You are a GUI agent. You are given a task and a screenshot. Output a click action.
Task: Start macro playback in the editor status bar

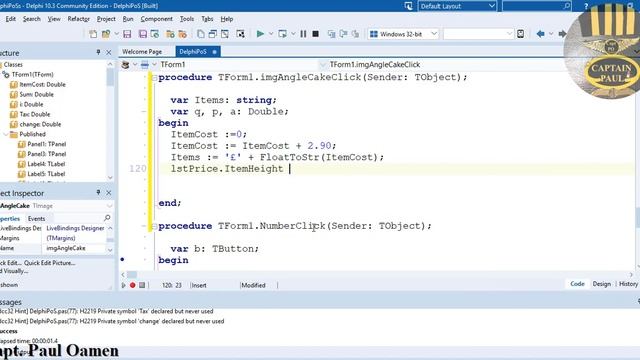pyautogui.click(x=123, y=285)
